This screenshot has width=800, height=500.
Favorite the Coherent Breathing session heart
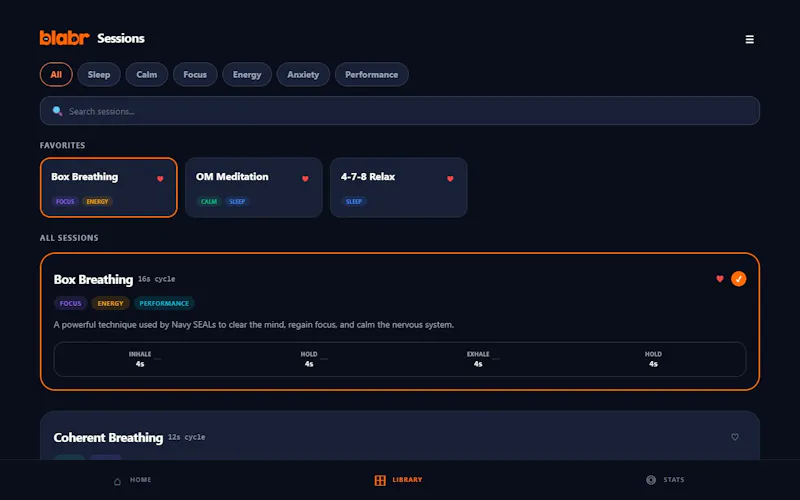point(735,437)
